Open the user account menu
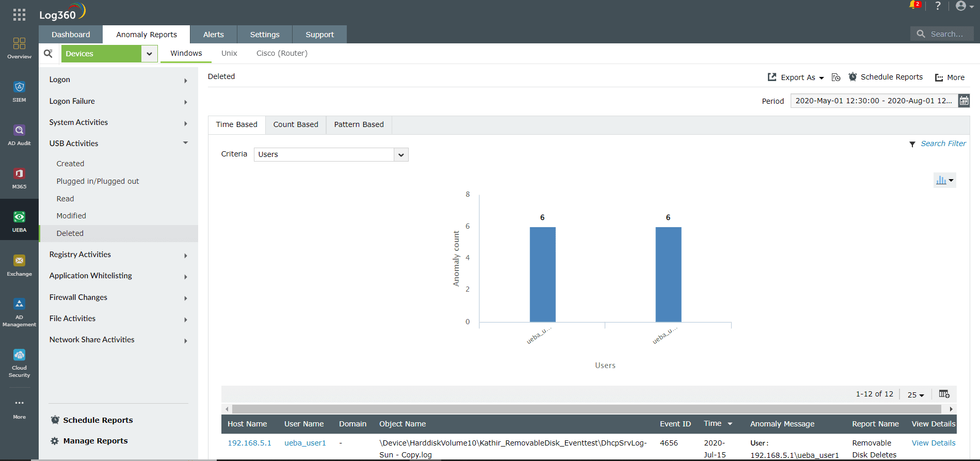980x461 pixels. click(x=964, y=6)
